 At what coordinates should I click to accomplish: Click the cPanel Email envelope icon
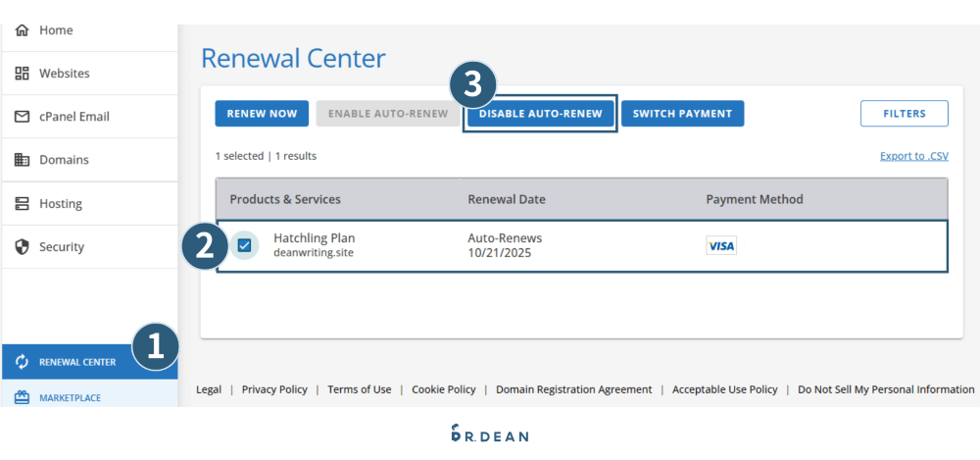point(22,117)
